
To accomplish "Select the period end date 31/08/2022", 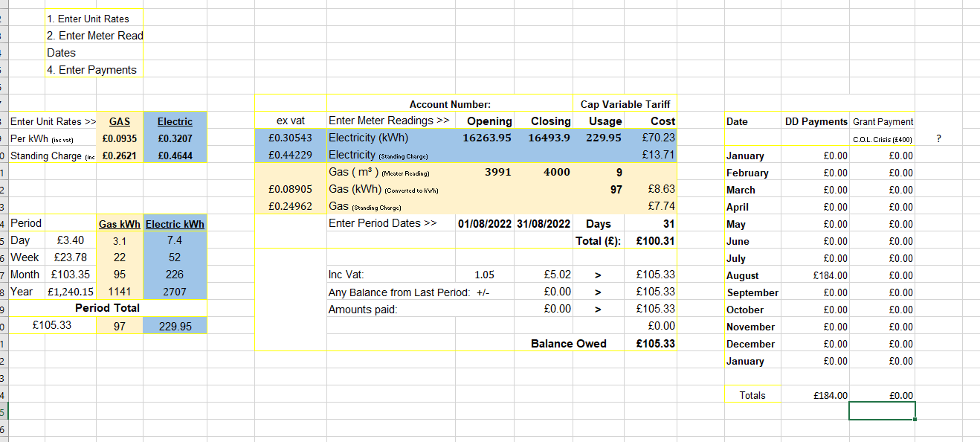I will click(x=544, y=224).
